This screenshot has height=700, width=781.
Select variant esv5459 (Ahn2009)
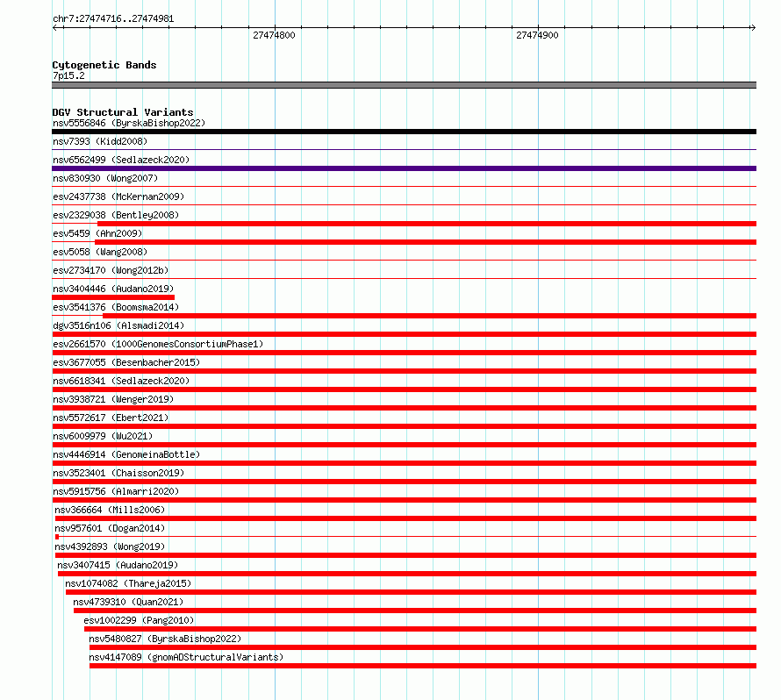[x=97, y=233]
